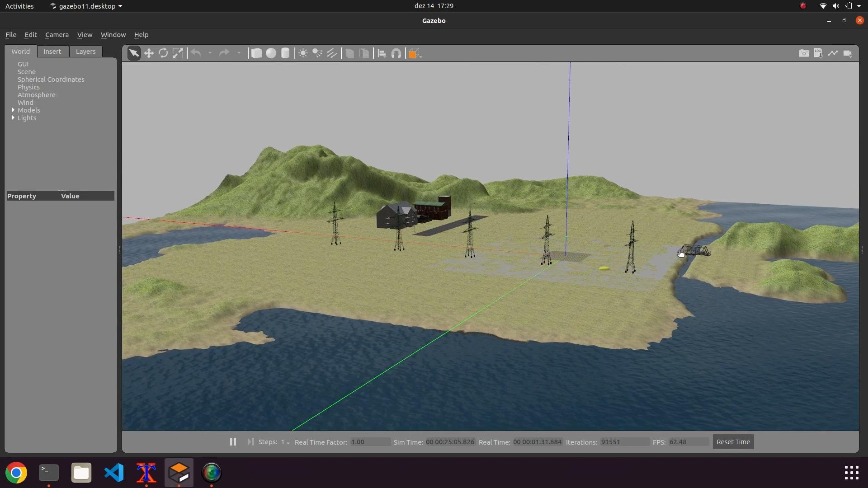Open the Plot window icon
This screenshot has height=488, width=868.
pyautogui.click(x=833, y=53)
